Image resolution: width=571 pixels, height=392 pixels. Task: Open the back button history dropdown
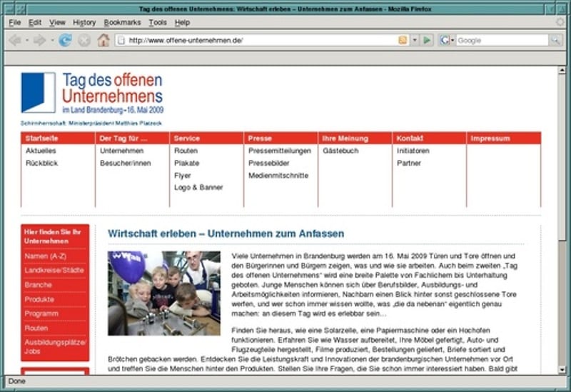coord(27,40)
